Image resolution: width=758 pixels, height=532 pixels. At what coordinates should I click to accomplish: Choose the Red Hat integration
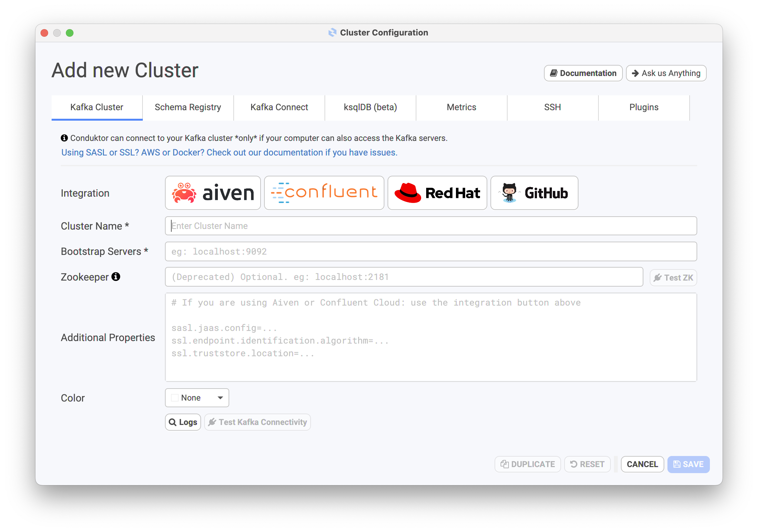(x=437, y=193)
